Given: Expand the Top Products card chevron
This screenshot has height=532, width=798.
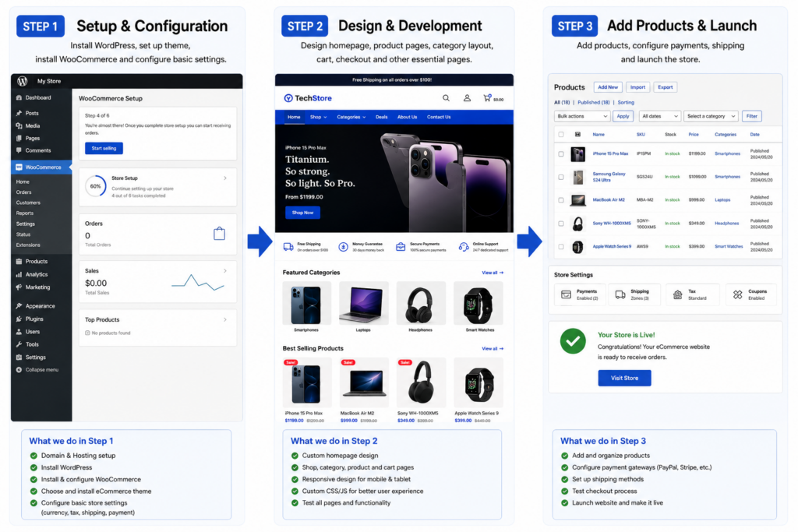Looking at the screenshot, I should click(225, 319).
